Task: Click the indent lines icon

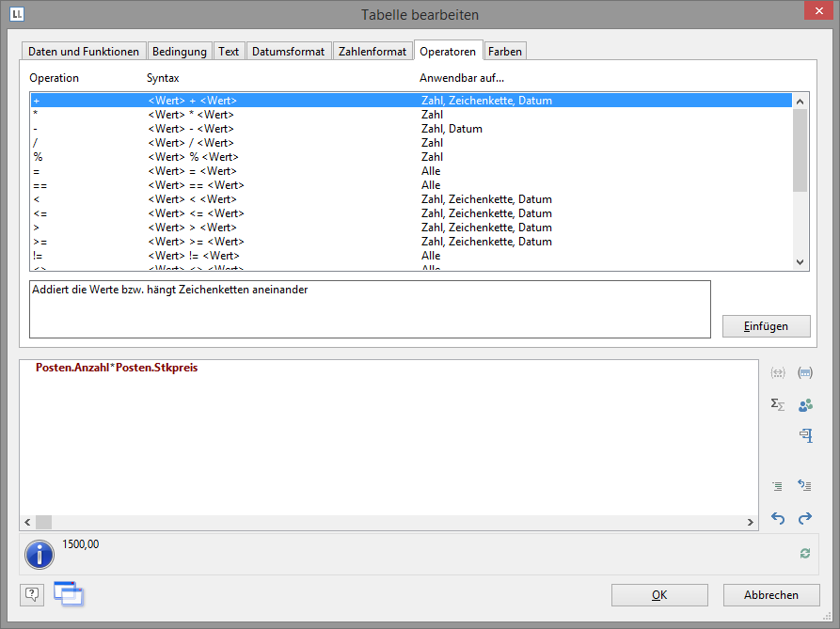Action: click(x=778, y=486)
